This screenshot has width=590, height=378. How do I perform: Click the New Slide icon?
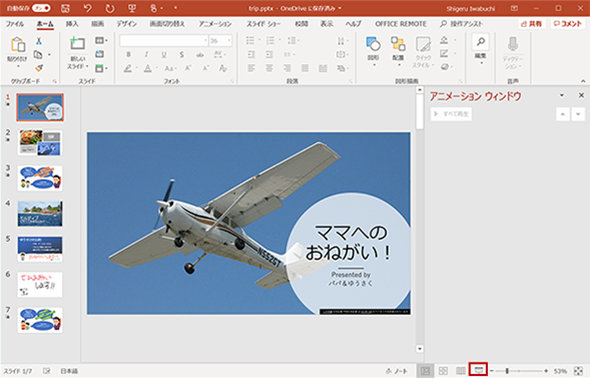[x=78, y=44]
